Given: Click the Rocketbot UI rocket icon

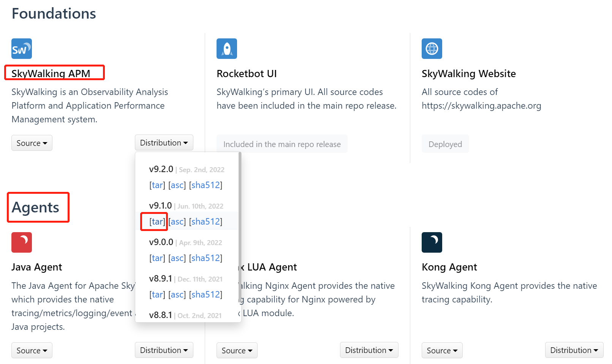Looking at the screenshot, I should pos(227,49).
